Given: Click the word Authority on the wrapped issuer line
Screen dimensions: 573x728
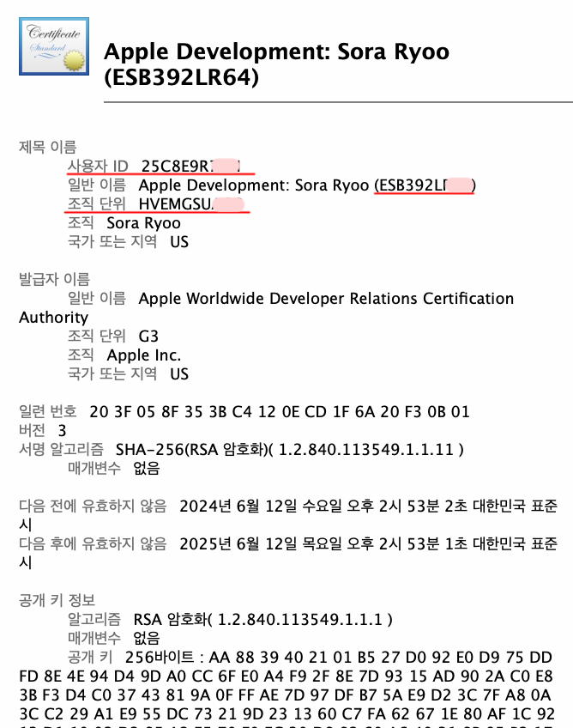Looking at the screenshot, I should pos(53,318).
